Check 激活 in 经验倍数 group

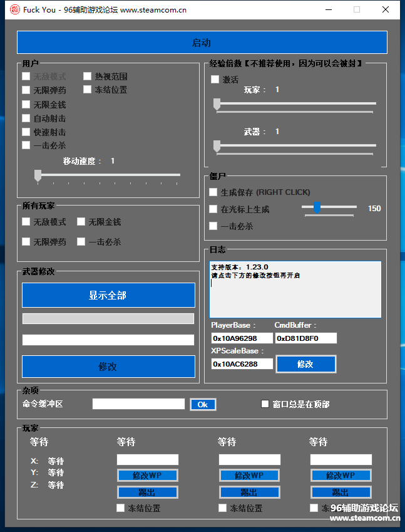point(215,80)
